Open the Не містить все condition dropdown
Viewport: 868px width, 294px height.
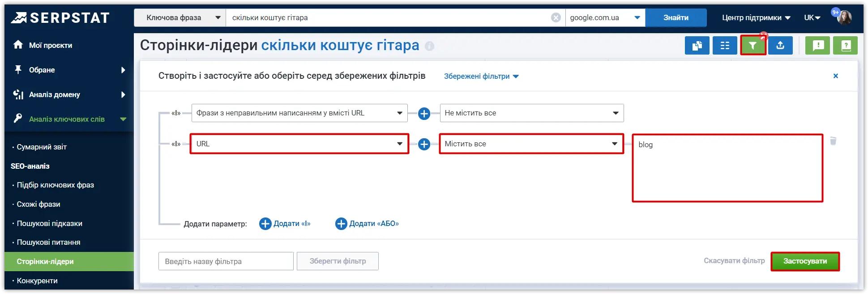[x=532, y=113]
